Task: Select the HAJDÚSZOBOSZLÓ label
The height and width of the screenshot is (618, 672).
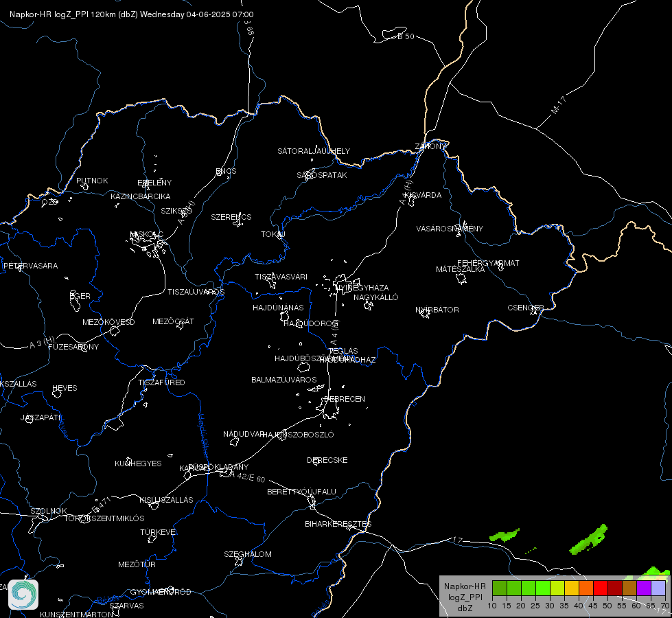Action: point(298,435)
